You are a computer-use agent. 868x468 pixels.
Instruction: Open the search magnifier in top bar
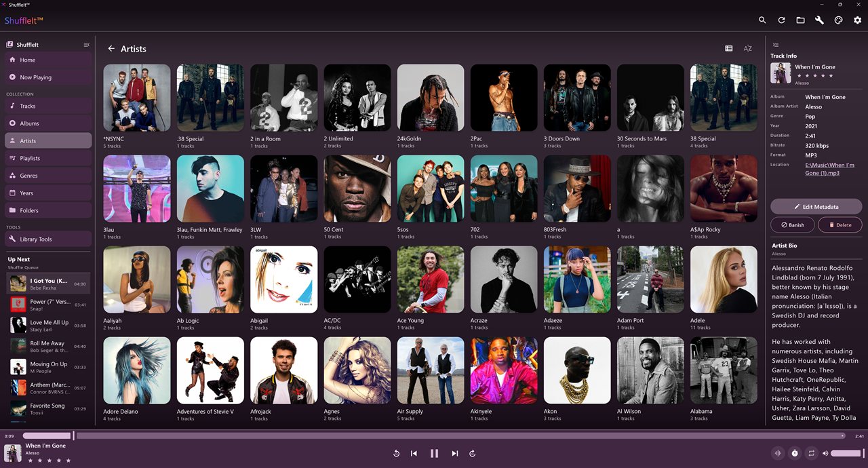(x=762, y=20)
